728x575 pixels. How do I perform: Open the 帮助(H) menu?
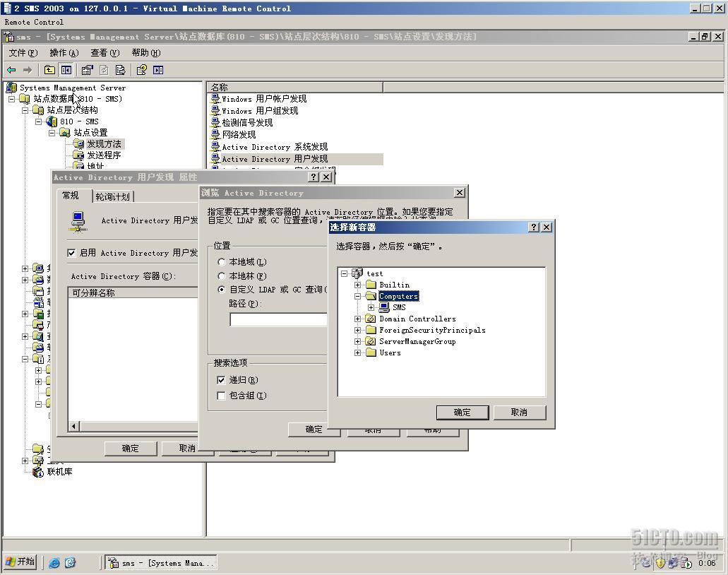click(145, 53)
